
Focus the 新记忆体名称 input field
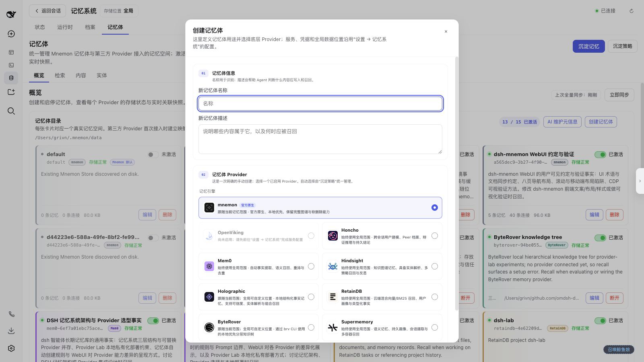tap(320, 103)
